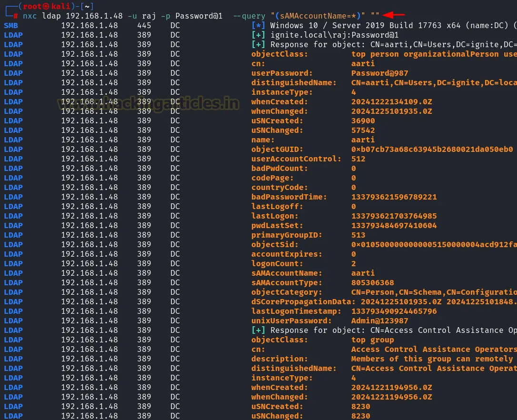Click the primaryGroupID value 513
The width and height of the screenshot is (517, 420).
[358, 235]
